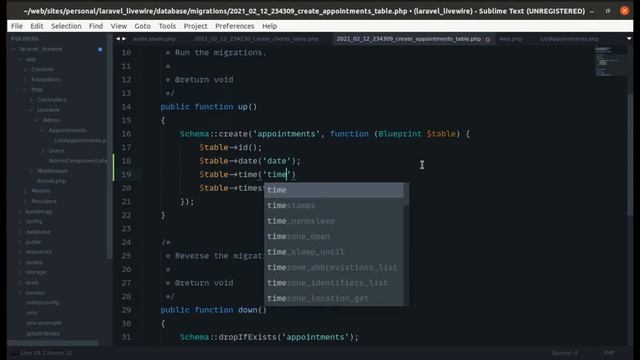The width and height of the screenshot is (640, 360).
Task: Open the tab list dropdown arrow
Action: 629,39
